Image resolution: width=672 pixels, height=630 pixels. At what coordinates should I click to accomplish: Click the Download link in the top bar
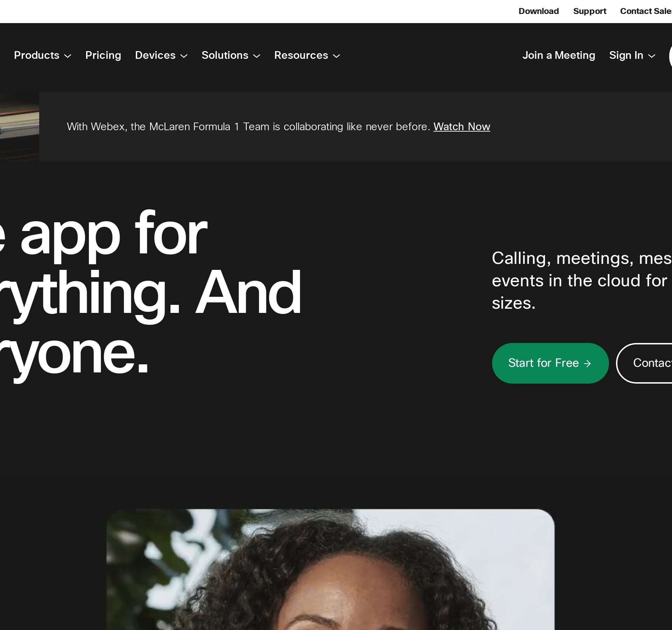click(538, 11)
